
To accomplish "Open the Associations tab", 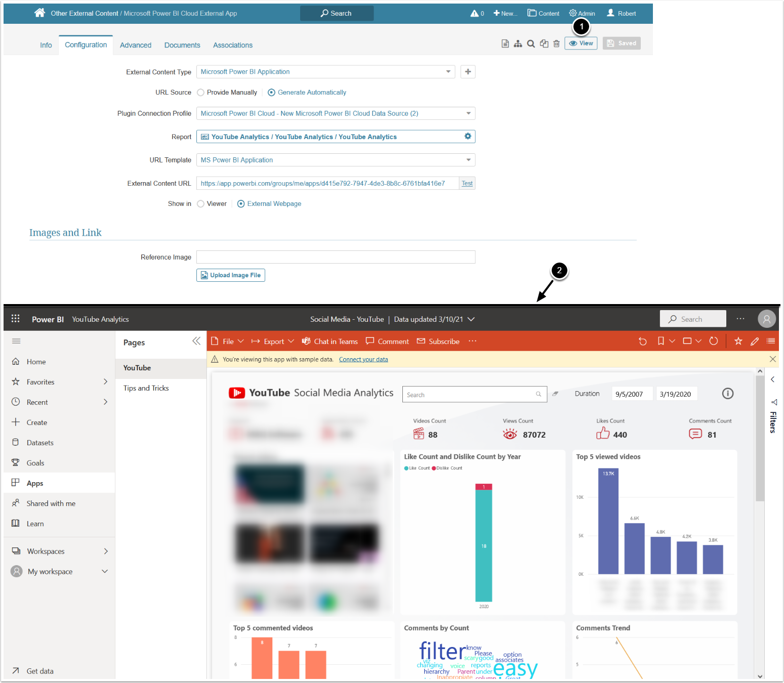I will [x=233, y=45].
